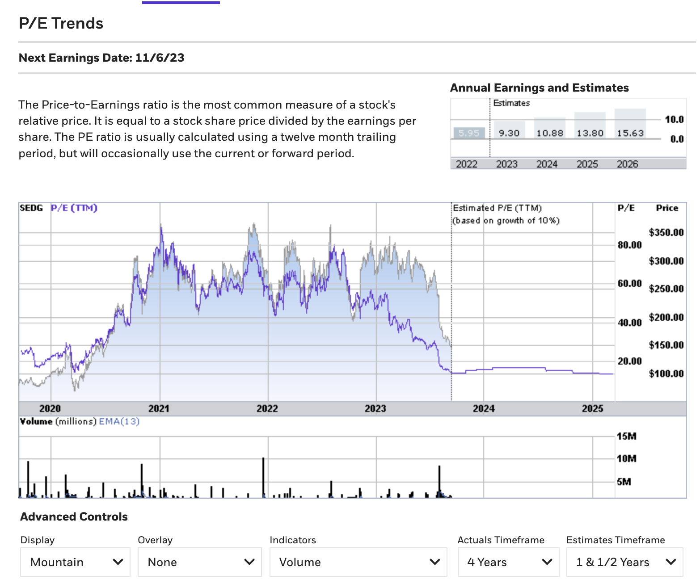
Task: Open the Display dropdown showing Mountain
Action: 75,562
